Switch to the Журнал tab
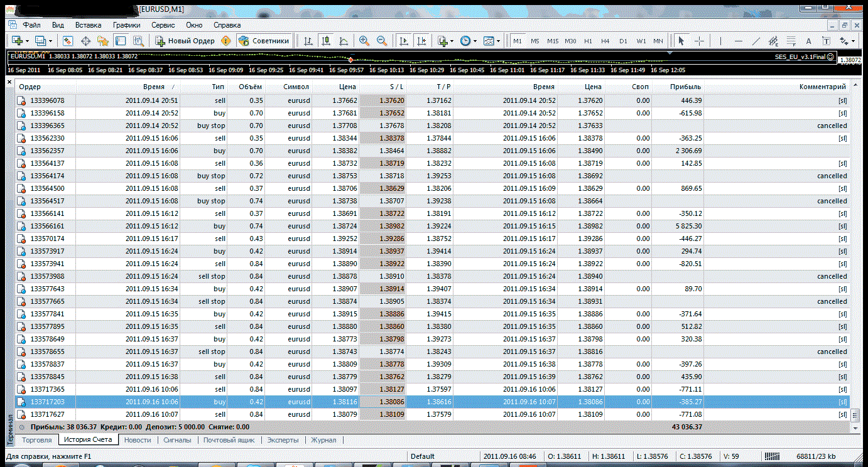 pos(323,440)
